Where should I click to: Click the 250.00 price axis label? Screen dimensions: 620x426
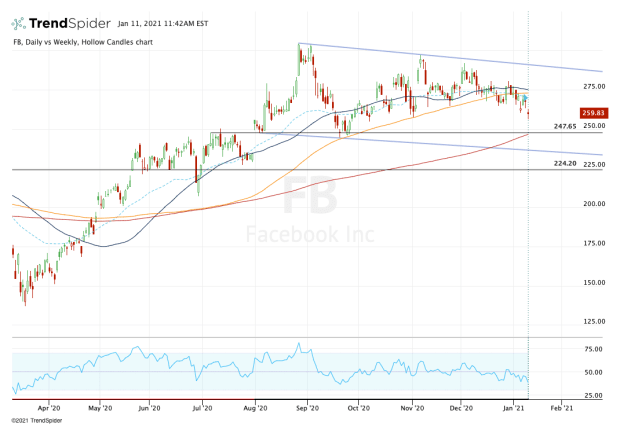(x=594, y=126)
